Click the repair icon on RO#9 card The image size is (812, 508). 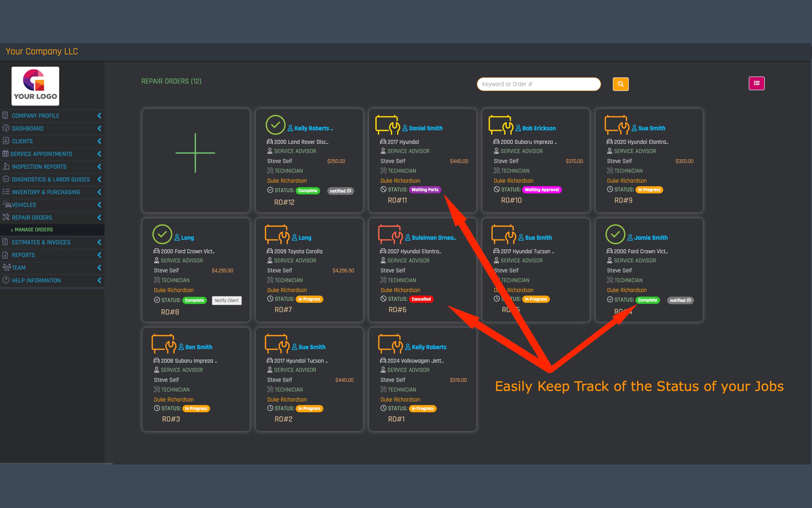(x=617, y=125)
